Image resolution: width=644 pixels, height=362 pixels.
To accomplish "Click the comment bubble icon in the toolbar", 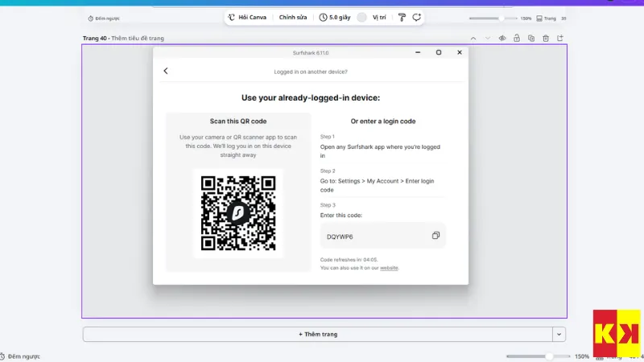I will [416, 17].
